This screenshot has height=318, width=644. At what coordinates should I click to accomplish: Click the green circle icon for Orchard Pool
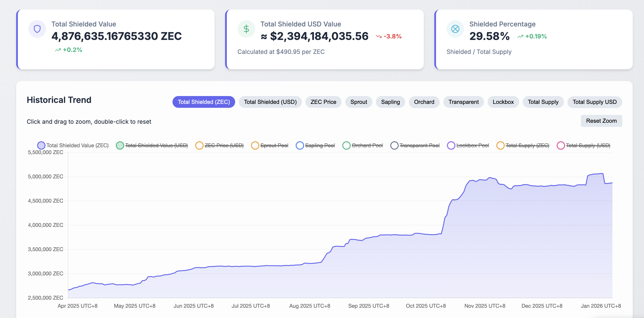click(346, 145)
